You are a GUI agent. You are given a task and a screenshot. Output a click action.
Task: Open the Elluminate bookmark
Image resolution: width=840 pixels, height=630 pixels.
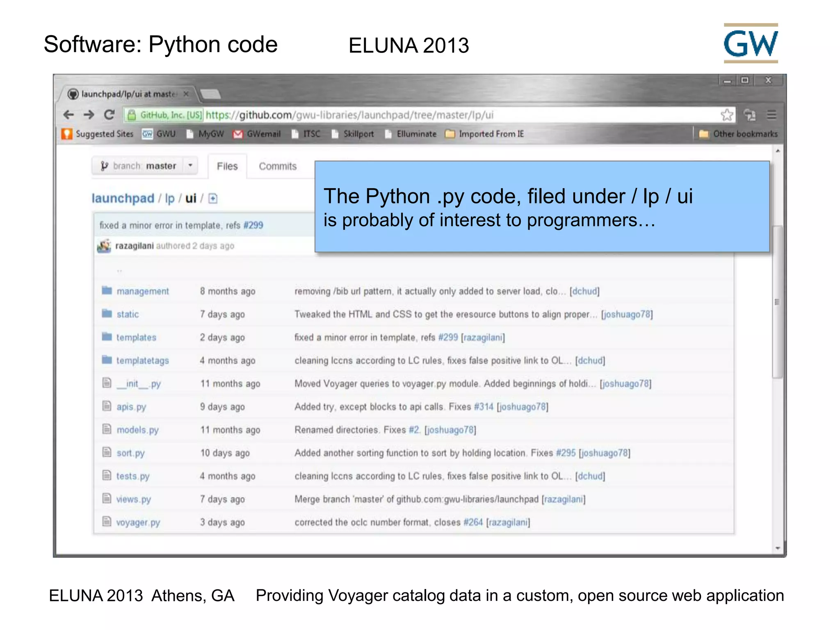(x=411, y=134)
